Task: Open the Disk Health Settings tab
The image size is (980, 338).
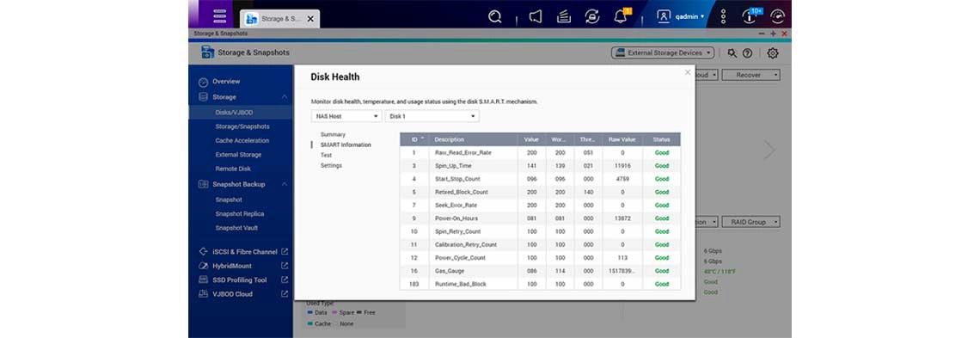Action: point(331,166)
